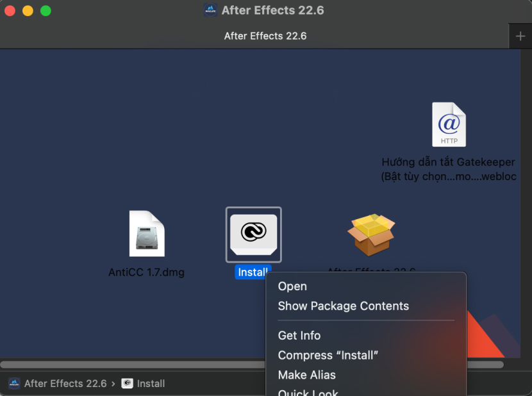532x396 pixels.
Task: Switch to the After Effects 22.6 tab
Action: (x=265, y=36)
